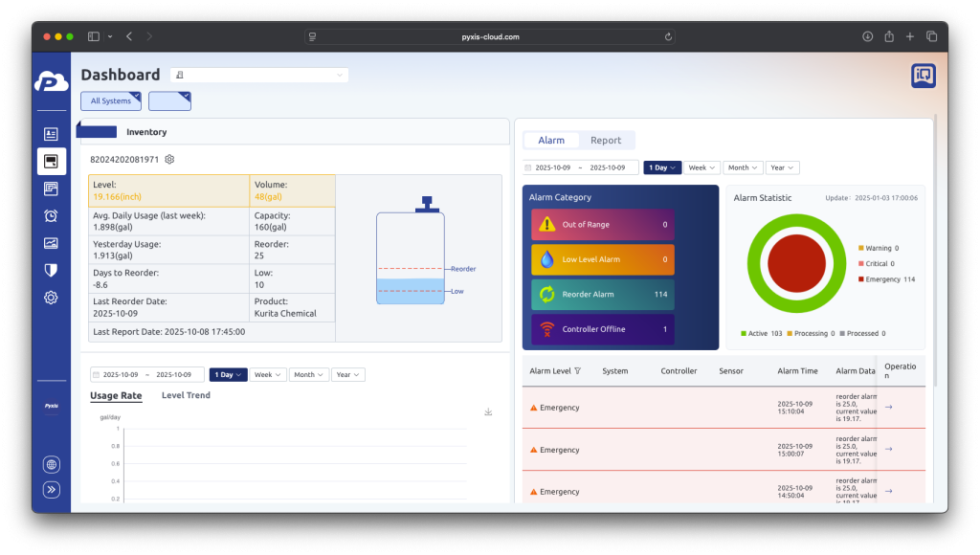
Task: Open the alarm clock sidebar icon
Action: [x=51, y=216]
